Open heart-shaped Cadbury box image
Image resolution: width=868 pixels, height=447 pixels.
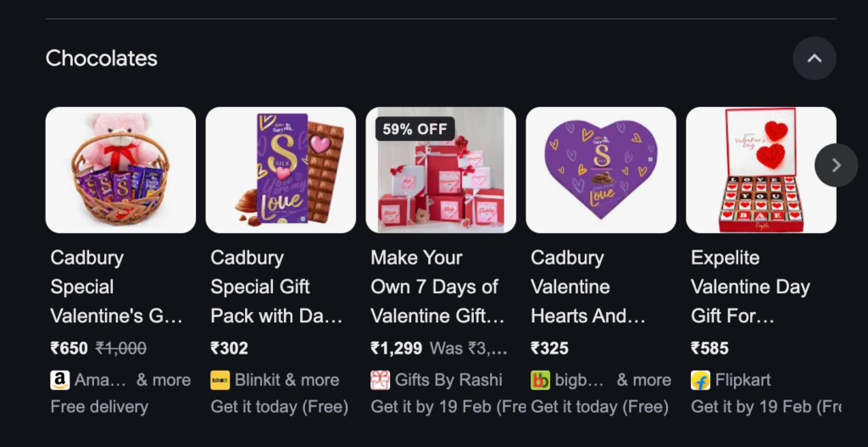click(601, 170)
